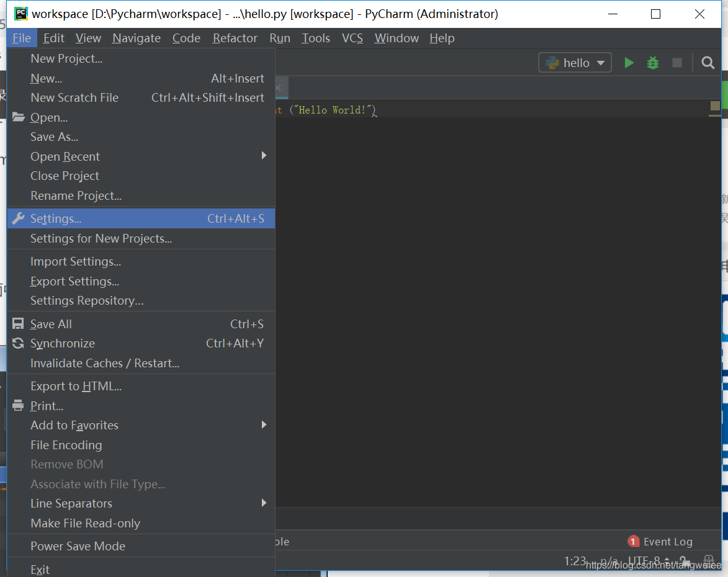Select Synchronize menu item
Image resolution: width=728 pixels, height=577 pixels.
[x=141, y=344]
